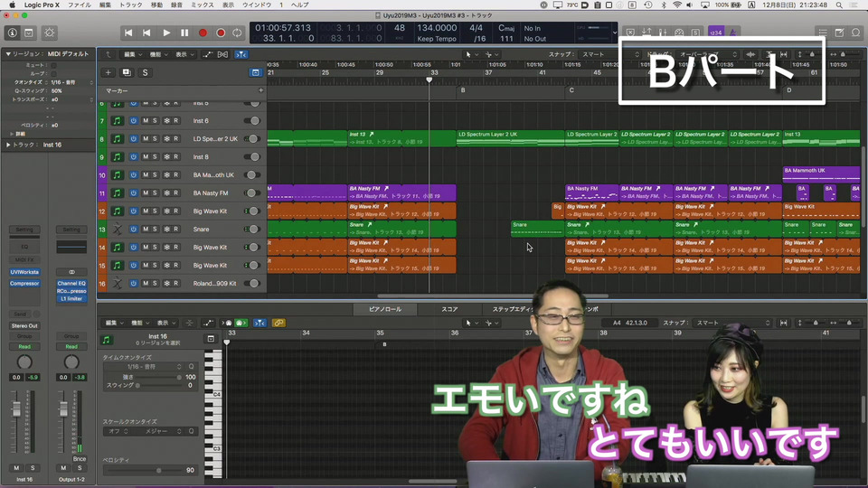Open Compressor plug-in slot
The width and height of the screenshot is (868, 488).
pos(24,283)
